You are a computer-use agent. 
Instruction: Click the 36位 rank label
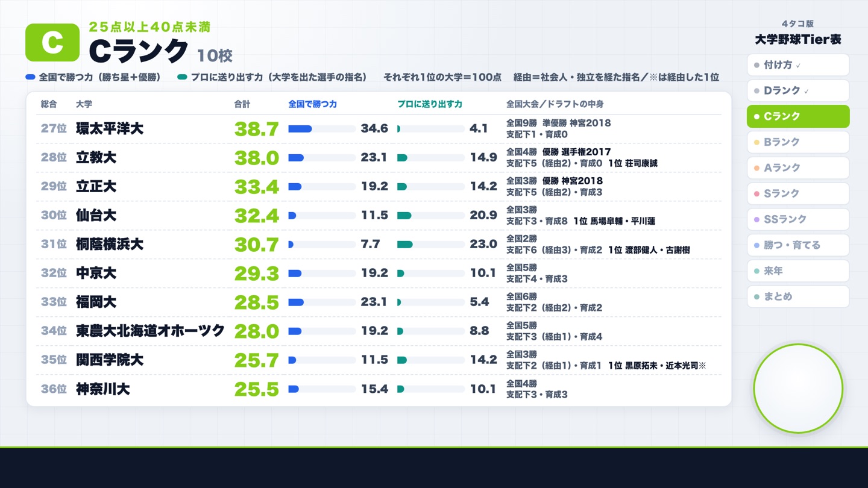[x=54, y=389]
